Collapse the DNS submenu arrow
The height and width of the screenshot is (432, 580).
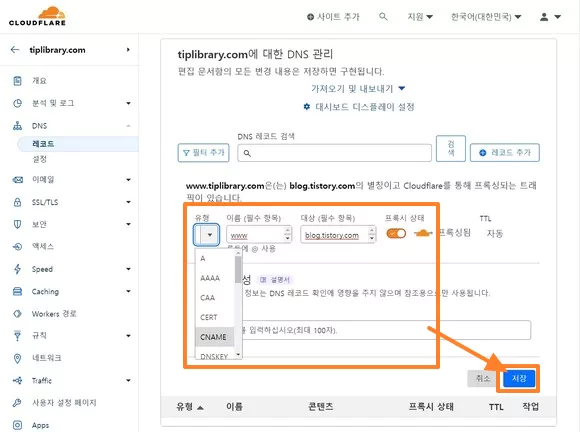point(128,126)
